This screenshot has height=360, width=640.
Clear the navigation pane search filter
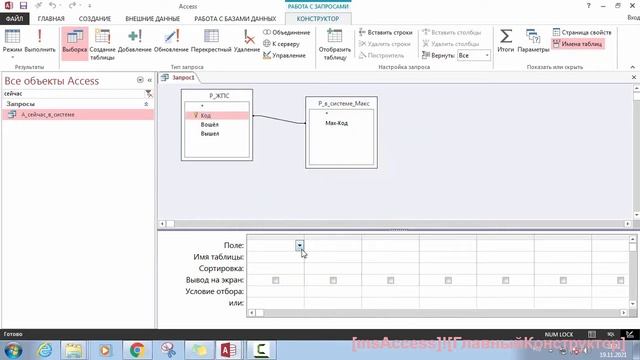[149, 93]
